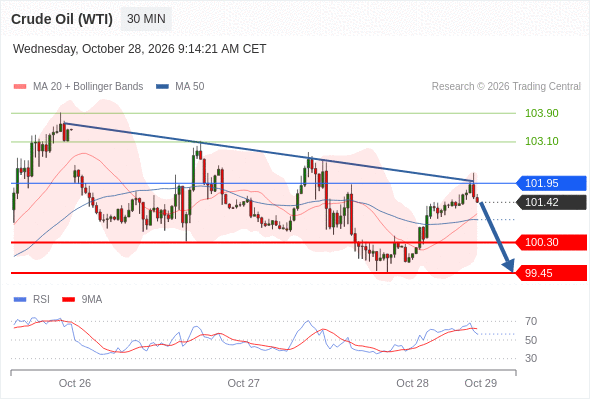This screenshot has width=590, height=400.
Task: Click the red 100.30 support price tag
Action: pyautogui.click(x=551, y=242)
